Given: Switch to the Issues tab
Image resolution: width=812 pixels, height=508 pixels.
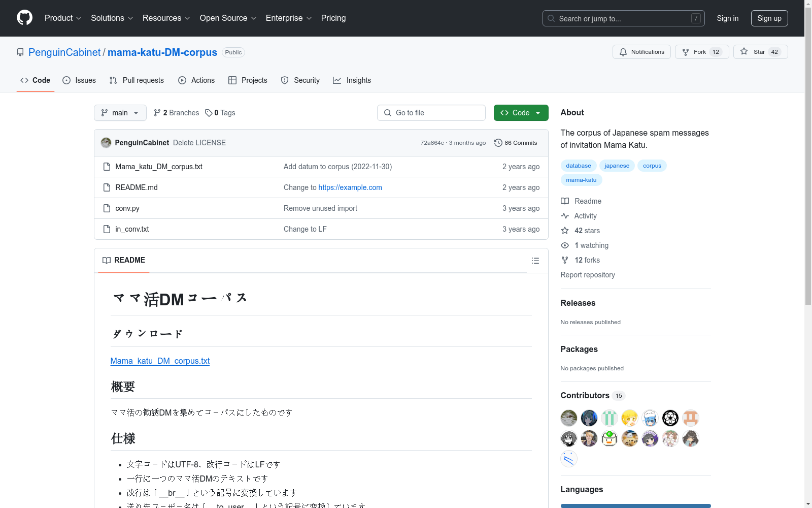Looking at the screenshot, I should coord(79,80).
